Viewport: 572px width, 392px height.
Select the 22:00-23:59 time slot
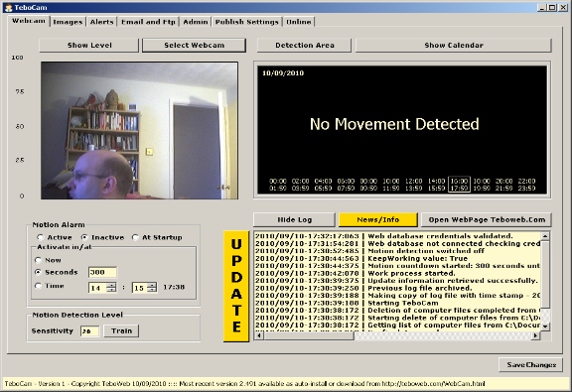pyautogui.click(x=526, y=185)
